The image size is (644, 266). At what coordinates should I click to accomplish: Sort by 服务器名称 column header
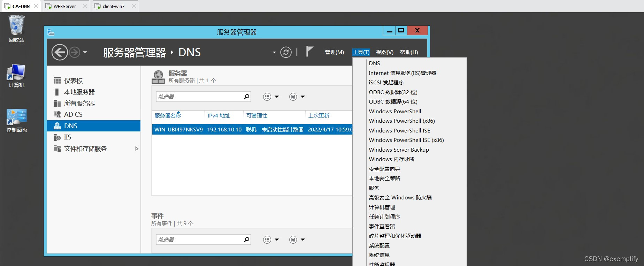[x=168, y=115]
